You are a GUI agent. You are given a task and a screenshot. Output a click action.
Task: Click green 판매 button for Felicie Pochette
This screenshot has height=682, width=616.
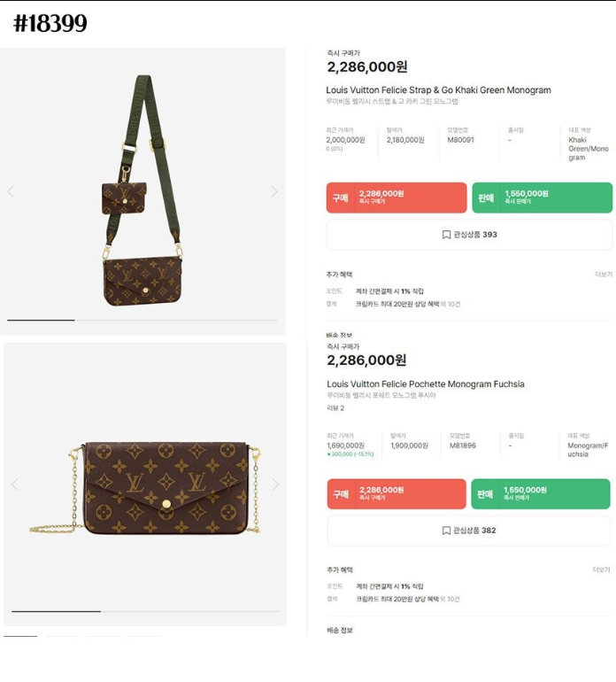pyautogui.click(x=541, y=493)
